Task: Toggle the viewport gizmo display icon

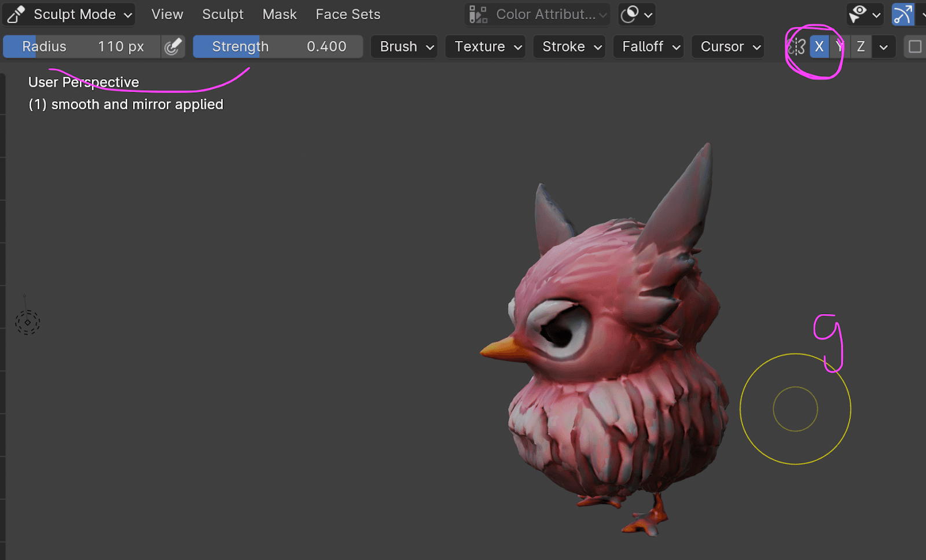Action: pos(903,14)
